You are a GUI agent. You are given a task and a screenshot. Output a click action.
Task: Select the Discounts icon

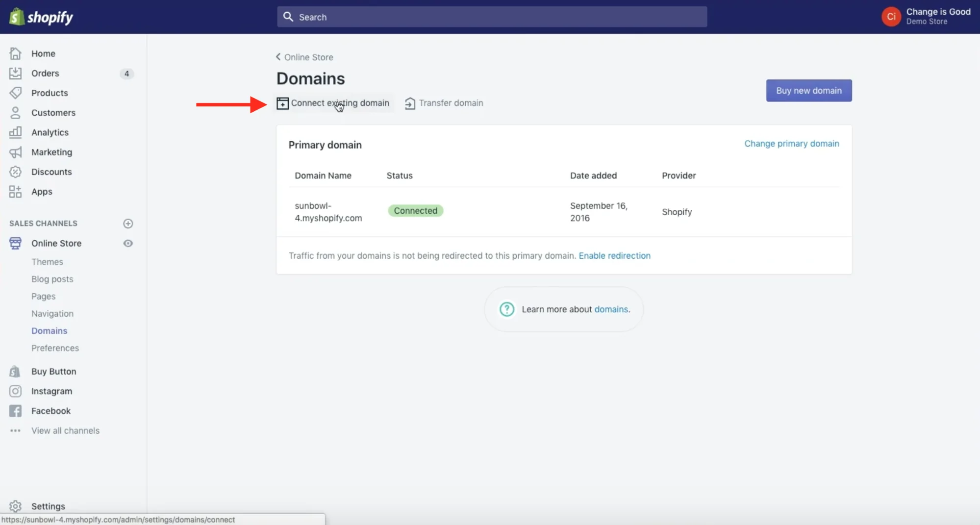click(15, 172)
